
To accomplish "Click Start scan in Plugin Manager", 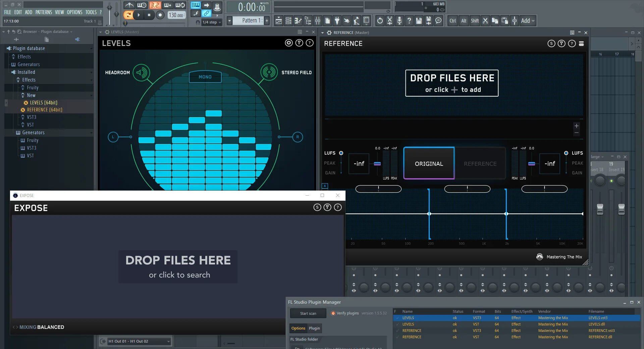I will point(308,313).
